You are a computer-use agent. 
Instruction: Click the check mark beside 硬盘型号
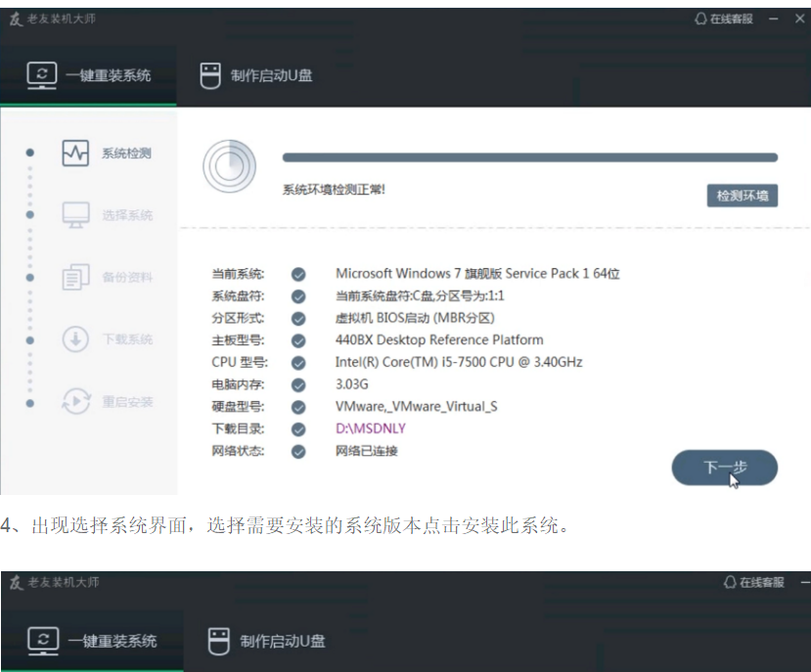(x=298, y=408)
